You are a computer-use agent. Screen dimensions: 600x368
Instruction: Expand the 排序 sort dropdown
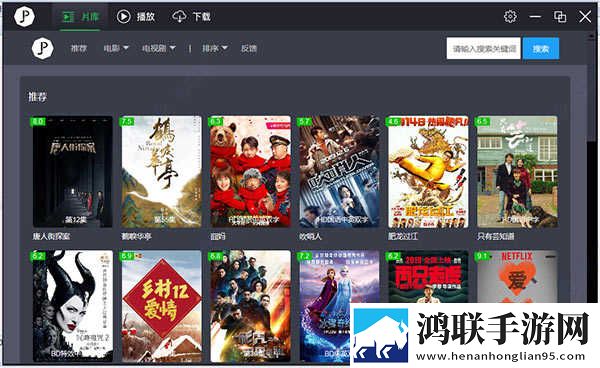point(215,48)
